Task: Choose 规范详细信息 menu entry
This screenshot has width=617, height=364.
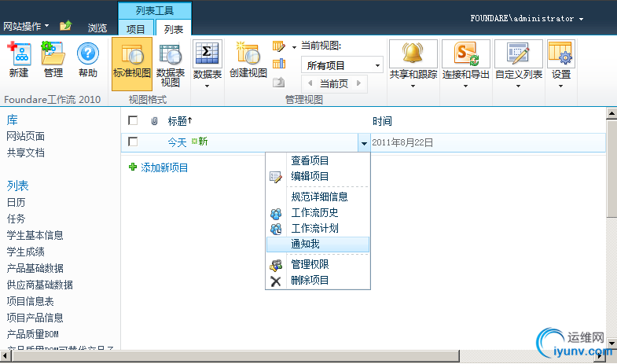Action: (x=318, y=197)
